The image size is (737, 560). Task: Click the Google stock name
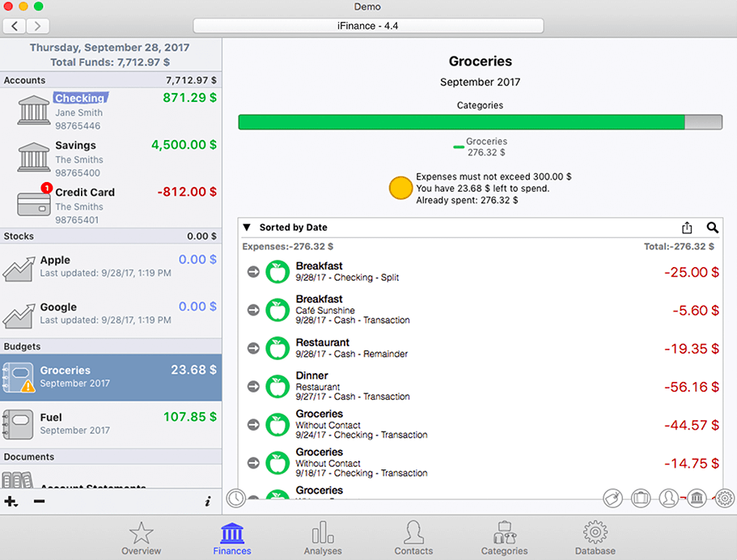(x=58, y=307)
